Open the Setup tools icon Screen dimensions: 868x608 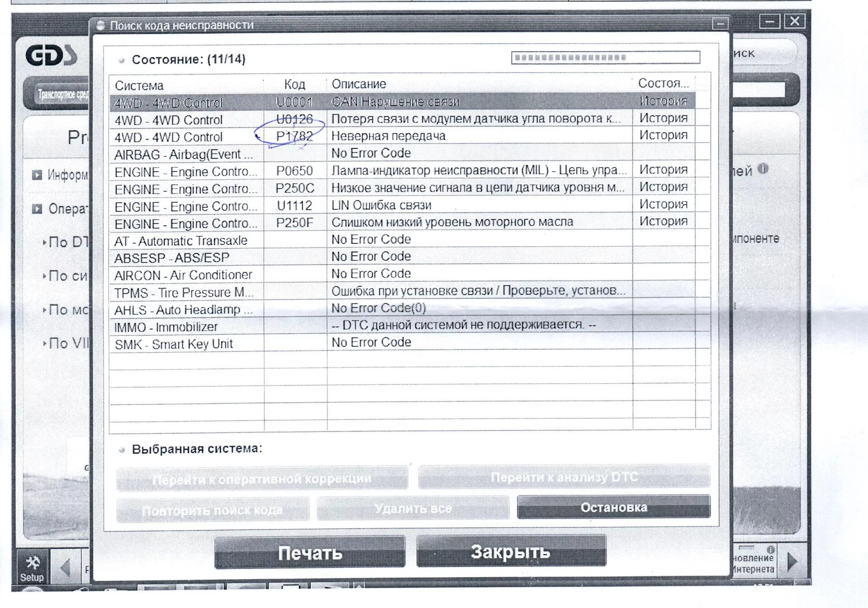tap(33, 563)
